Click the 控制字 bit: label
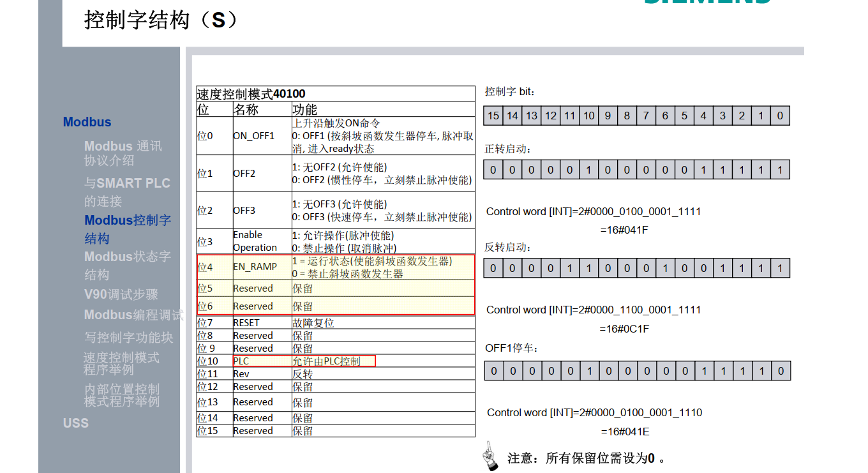Image resolution: width=868 pixels, height=473 pixels. 510,91
